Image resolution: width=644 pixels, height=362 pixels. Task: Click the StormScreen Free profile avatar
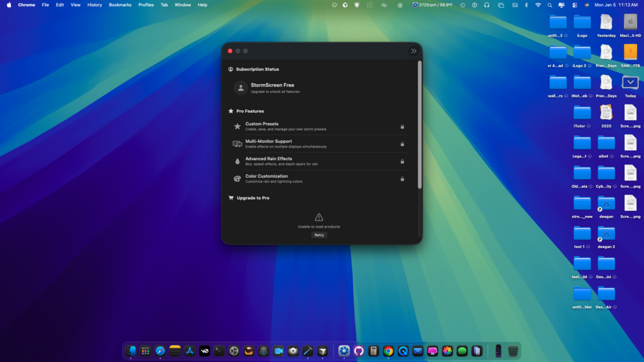tap(241, 88)
